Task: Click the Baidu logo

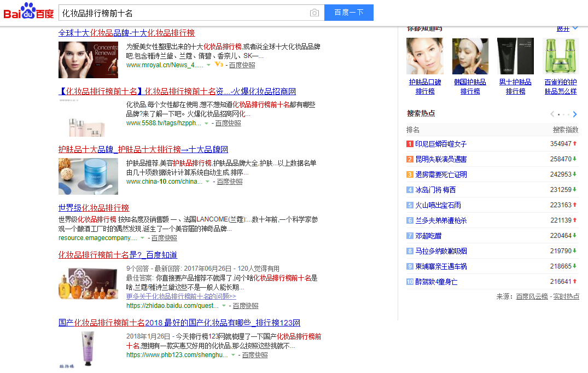Action: (28, 12)
